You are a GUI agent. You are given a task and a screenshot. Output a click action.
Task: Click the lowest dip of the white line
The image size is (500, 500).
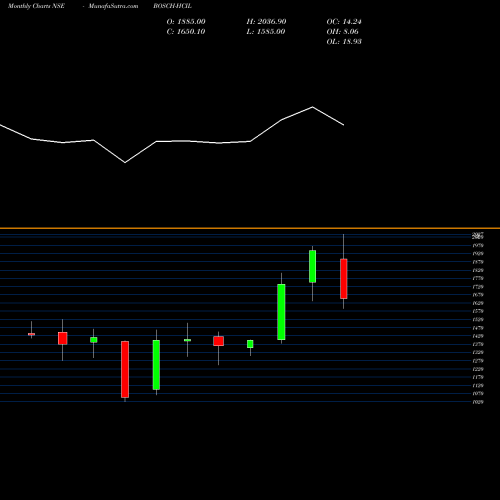[125, 163]
